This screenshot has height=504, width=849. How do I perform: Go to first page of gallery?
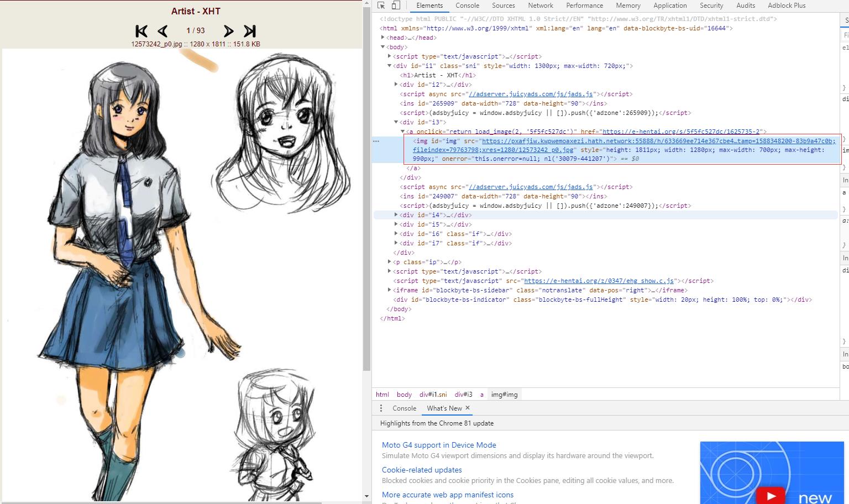pyautogui.click(x=141, y=31)
